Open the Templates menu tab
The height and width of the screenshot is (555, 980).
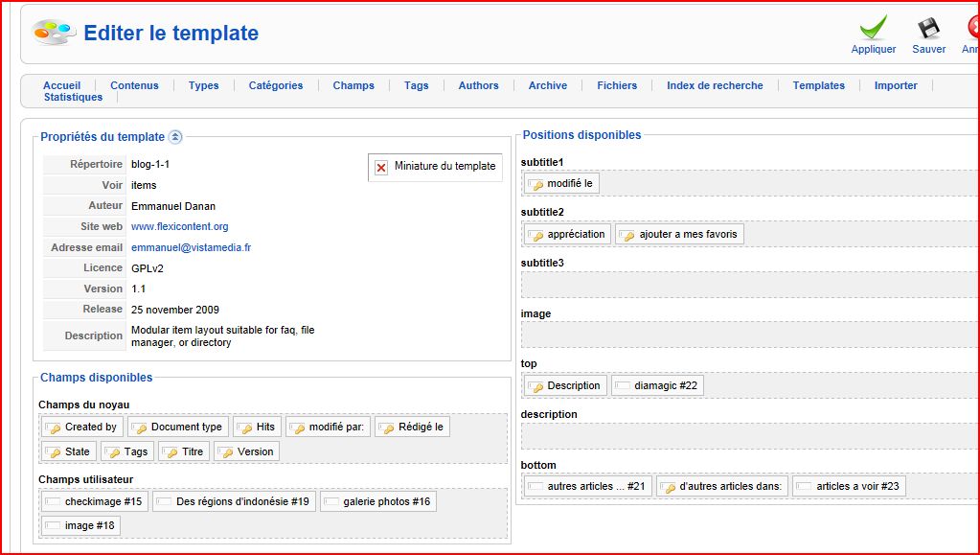pos(818,85)
